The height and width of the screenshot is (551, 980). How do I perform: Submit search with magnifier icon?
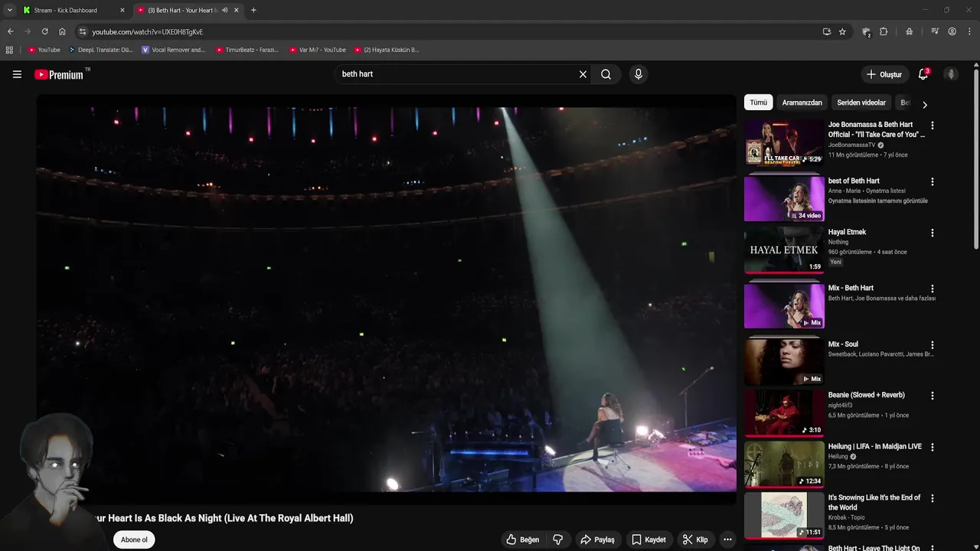pos(606,74)
